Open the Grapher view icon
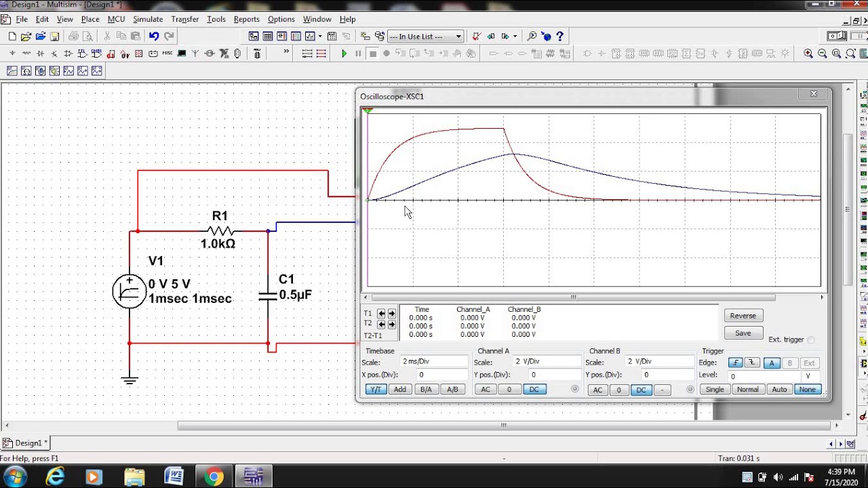This screenshot has height=488, width=868. 311,37
